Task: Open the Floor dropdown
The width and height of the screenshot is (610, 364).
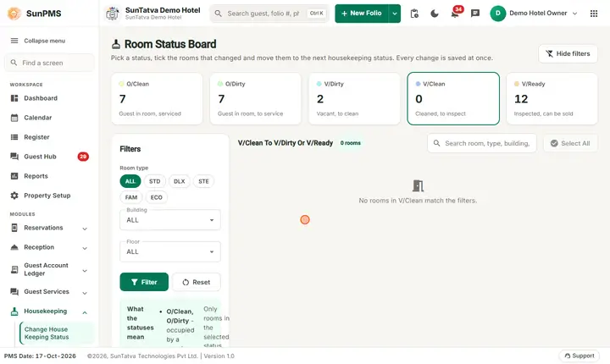Action: [170, 251]
